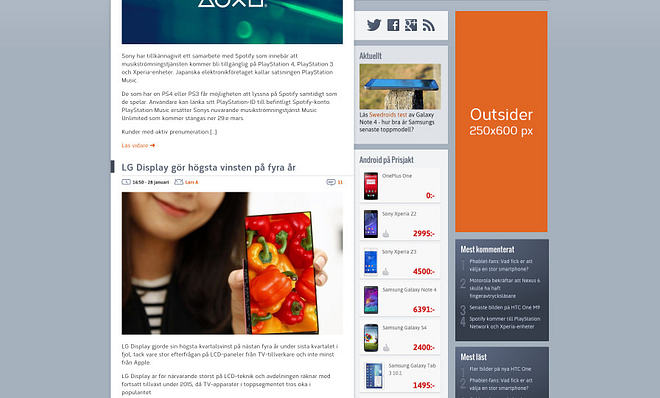Open the RSS feed icon
The height and width of the screenshot is (398, 660).
tap(428, 25)
